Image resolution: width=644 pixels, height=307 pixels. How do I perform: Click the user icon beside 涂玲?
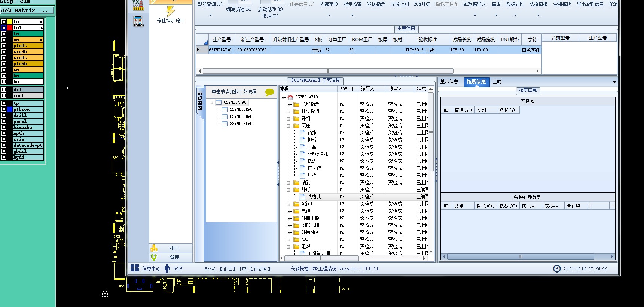tap(167, 268)
